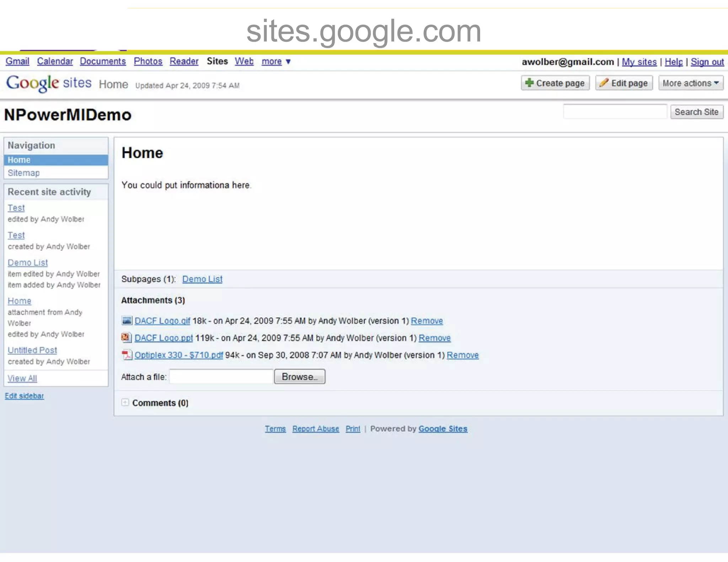Open the More actions dropdown
The height and width of the screenshot is (562, 728).
click(x=690, y=83)
